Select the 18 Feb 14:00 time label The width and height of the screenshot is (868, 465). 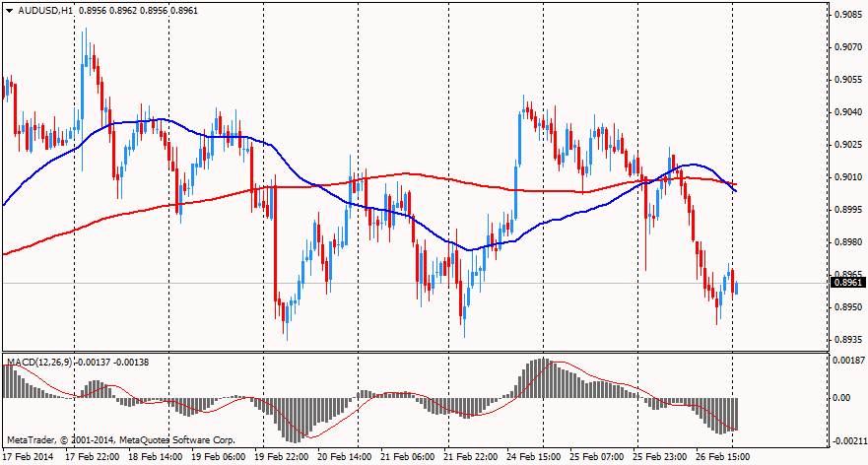coord(155,457)
